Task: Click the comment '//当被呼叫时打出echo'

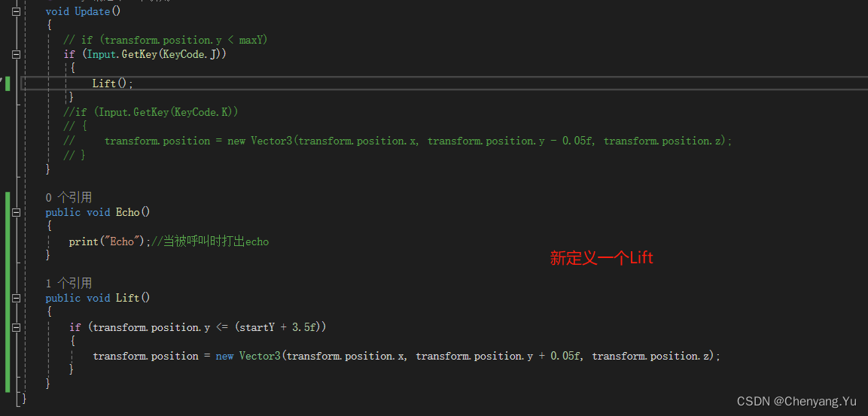Action: click(210, 241)
